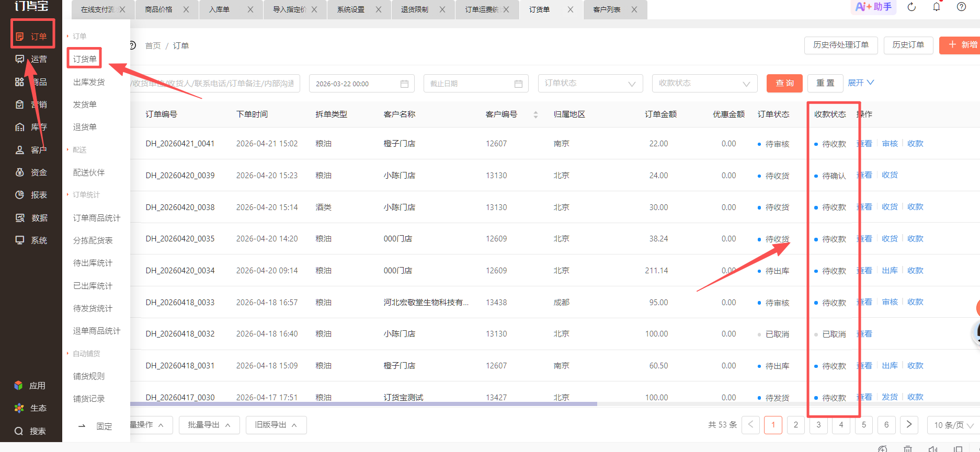Click the table's horizontal scrollbar
The image size is (980, 452).
363,404
